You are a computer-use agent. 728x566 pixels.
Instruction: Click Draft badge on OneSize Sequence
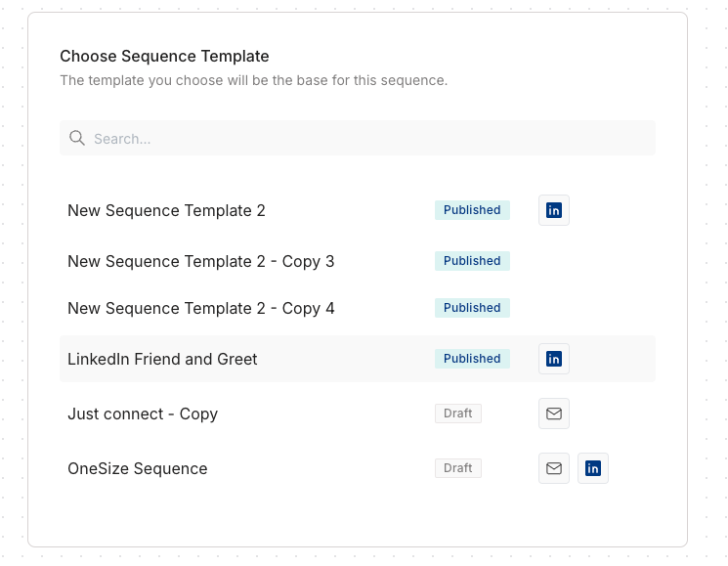tap(457, 468)
